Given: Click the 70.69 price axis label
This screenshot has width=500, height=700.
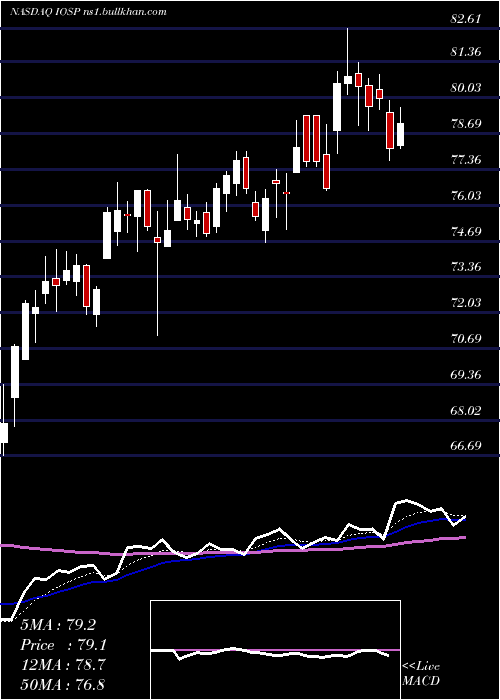Looking at the screenshot, I should (466, 338).
